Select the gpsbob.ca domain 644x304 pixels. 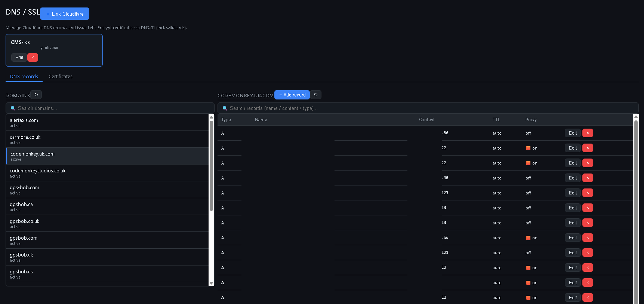coord(107,206)
